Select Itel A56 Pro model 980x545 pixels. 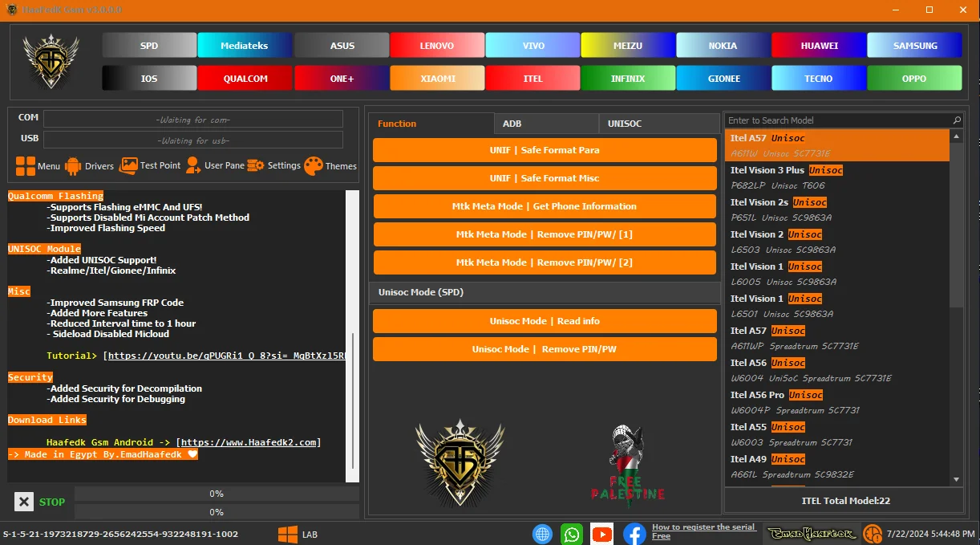[837, 402]
